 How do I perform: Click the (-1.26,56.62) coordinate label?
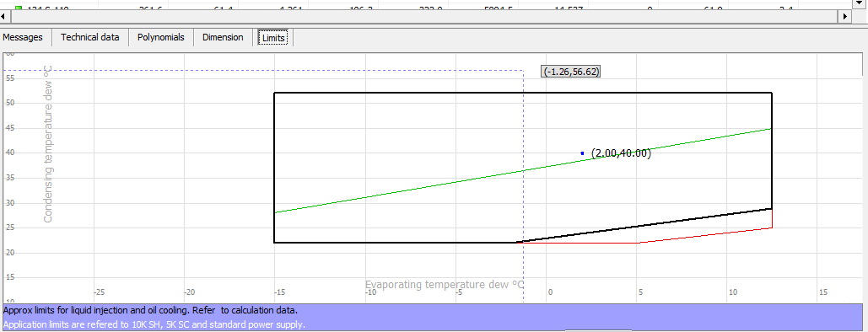coord(571,72)
